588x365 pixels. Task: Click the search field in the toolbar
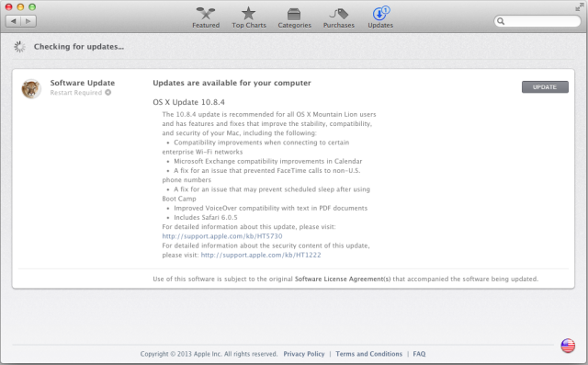coord(537,21)
